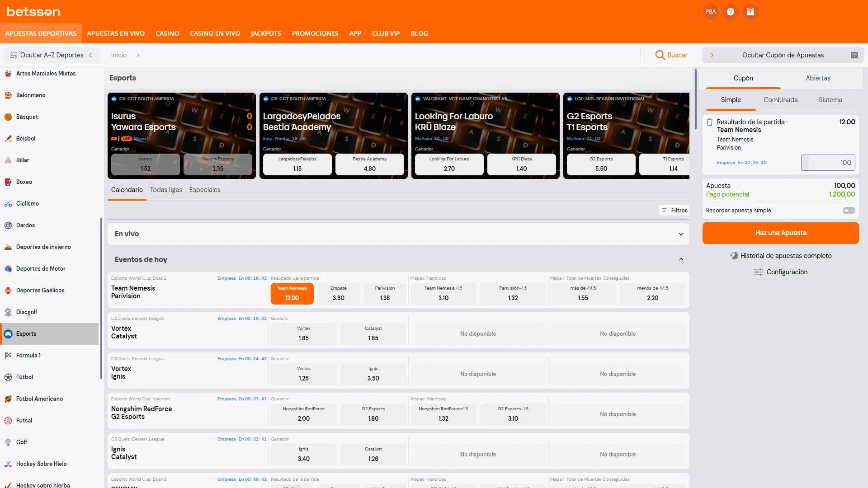
Task: Hide the betting coupon panel
Action: coord(783,55)
